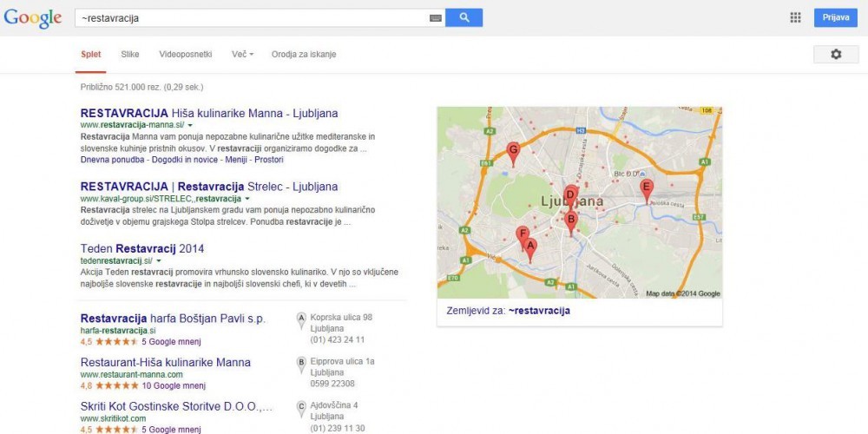Select the Splet tab
This screenshot has width=868, height=434.
tap(91, 54)
